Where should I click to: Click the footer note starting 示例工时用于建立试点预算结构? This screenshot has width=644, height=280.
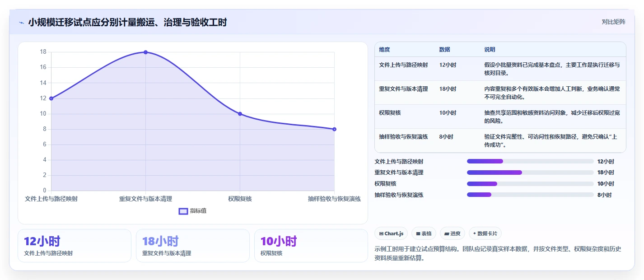[x=498, y=254]
